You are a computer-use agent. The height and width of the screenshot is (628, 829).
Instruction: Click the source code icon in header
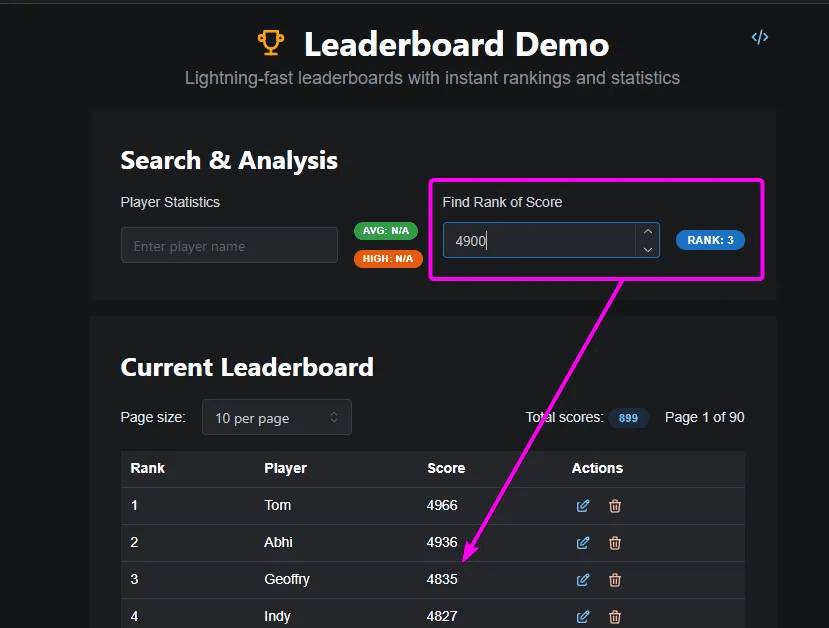pos(760,37)
